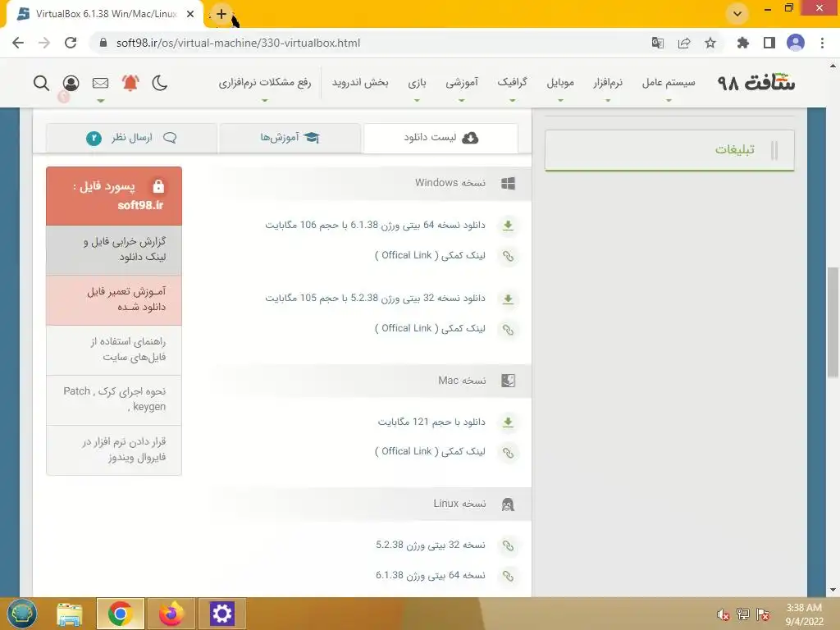The width and height of the screenshot is (840, 630).
Task: Expand the گرافیک menu
Action: [512, 83]
